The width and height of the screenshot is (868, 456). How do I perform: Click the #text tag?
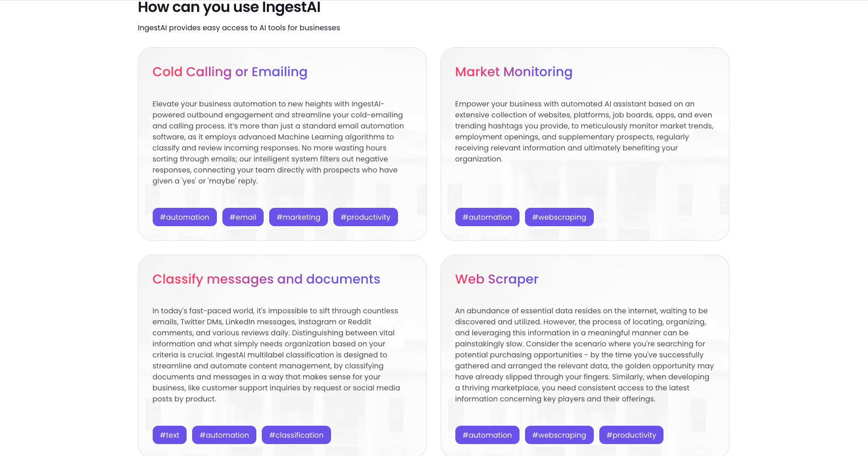click(169, 435)
